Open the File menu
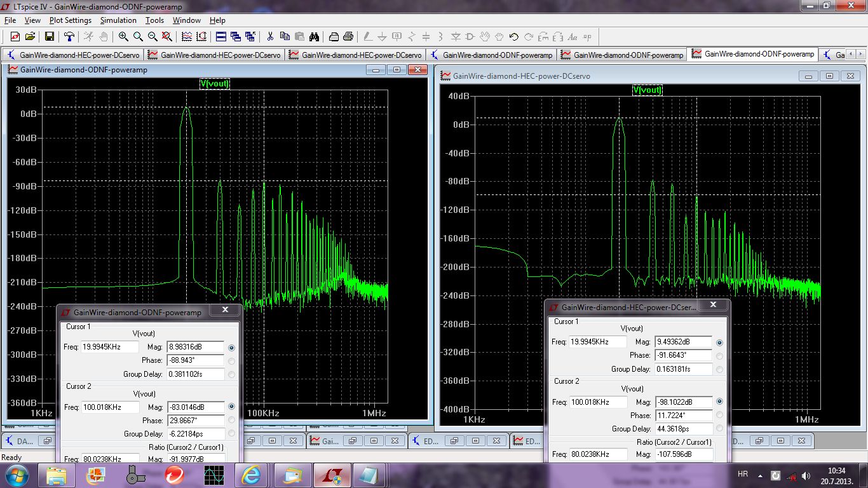The height and width of the screenshot is (488, 868). click(10, 20)
